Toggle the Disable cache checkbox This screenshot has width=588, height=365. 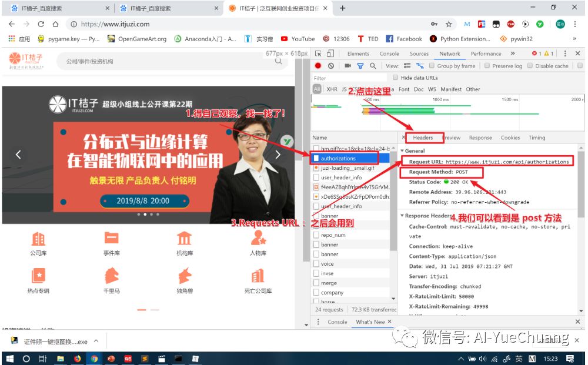[x=530, y=66]
